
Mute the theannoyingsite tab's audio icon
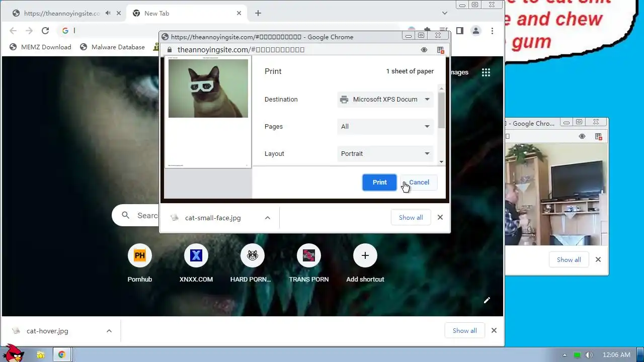coord(108,13)
